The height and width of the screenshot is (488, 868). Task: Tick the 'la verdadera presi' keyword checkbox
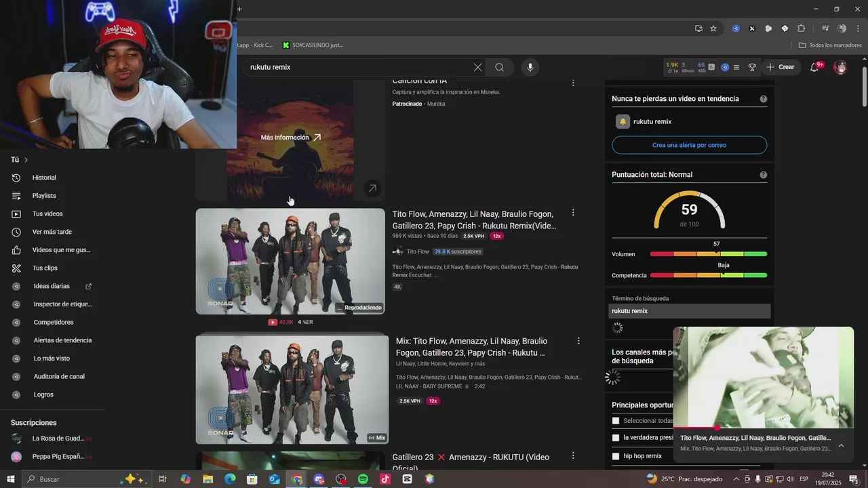click(616, 438)
